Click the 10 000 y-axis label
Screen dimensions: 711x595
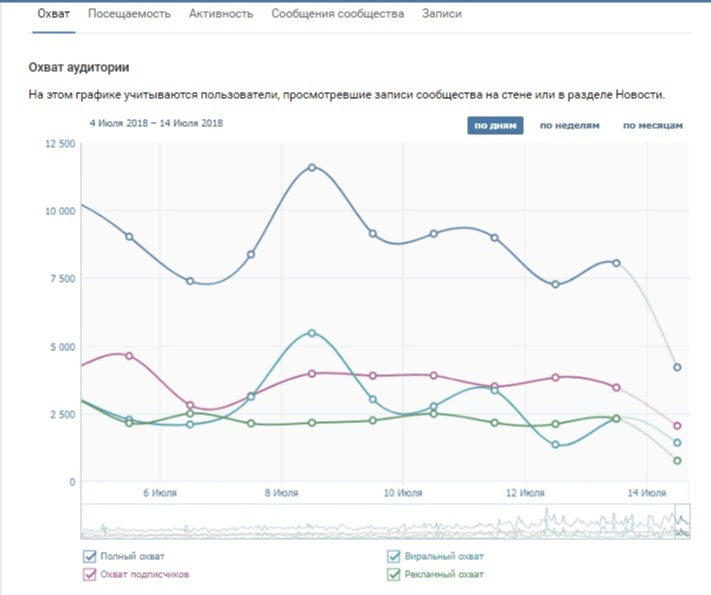(60, 211)
